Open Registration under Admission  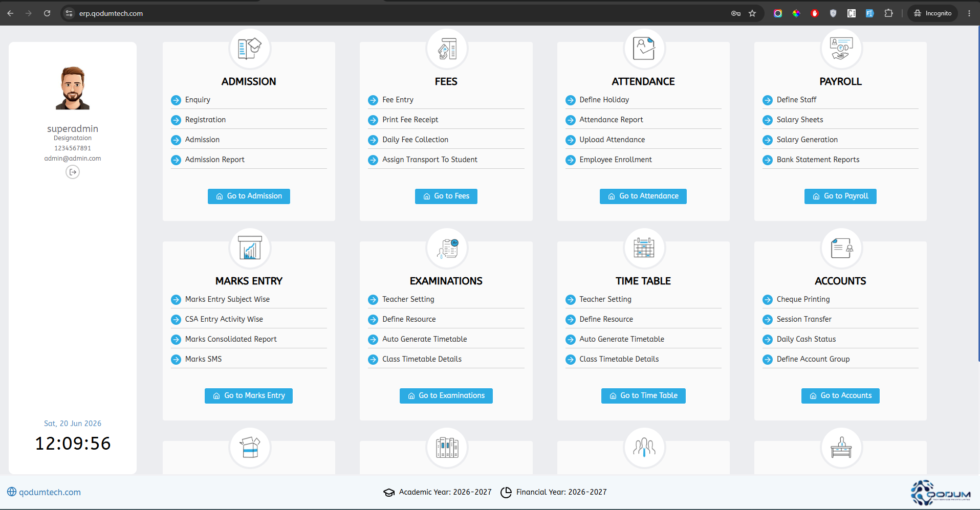(205, 120)
